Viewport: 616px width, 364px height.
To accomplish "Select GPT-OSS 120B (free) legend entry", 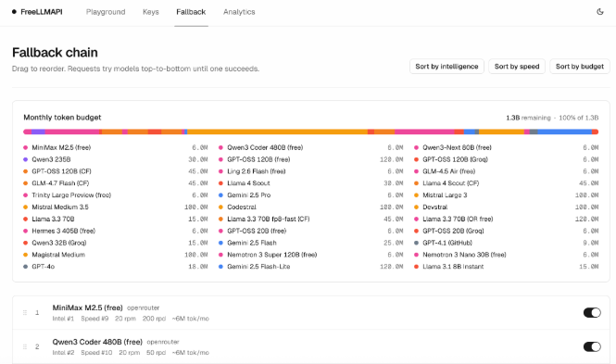I will 310,159.
